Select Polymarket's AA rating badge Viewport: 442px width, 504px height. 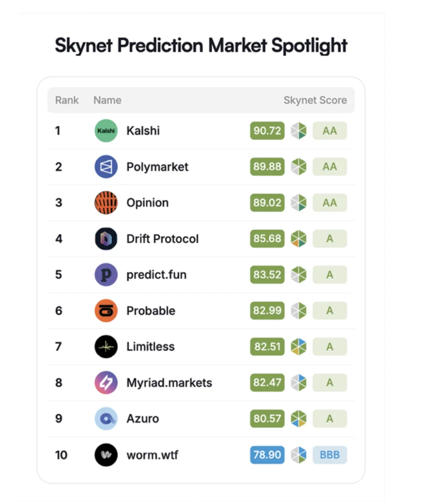pyautogui.click(x=329, y=166)
